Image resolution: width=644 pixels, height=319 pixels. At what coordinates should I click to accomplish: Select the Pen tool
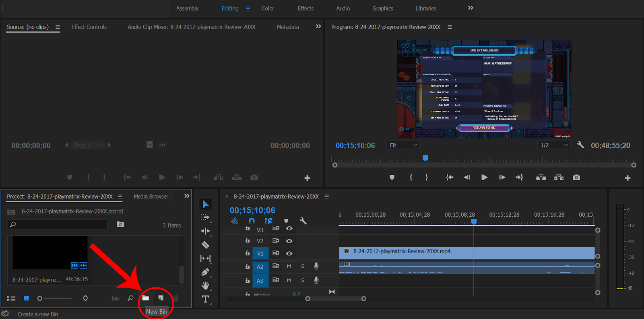(x=205, y=272)
